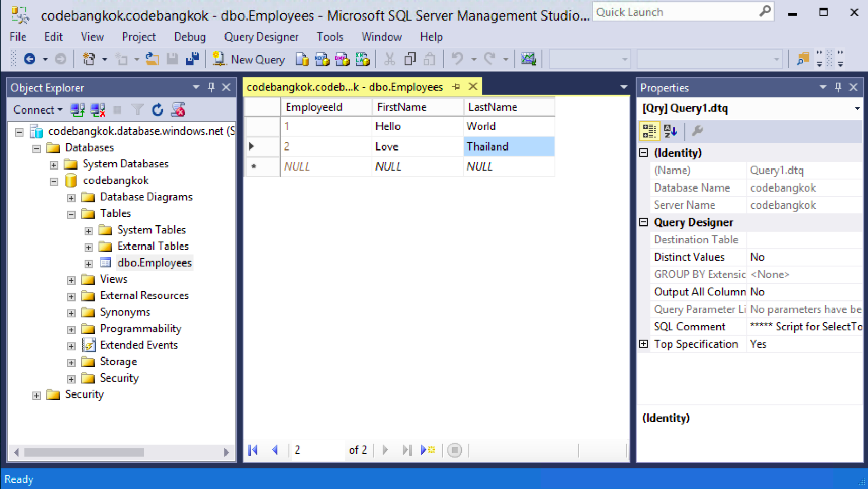The width and height of the screenshot is (868, 489).
Task: Switch Properties to Categorized view
Action: pos(649,131)
